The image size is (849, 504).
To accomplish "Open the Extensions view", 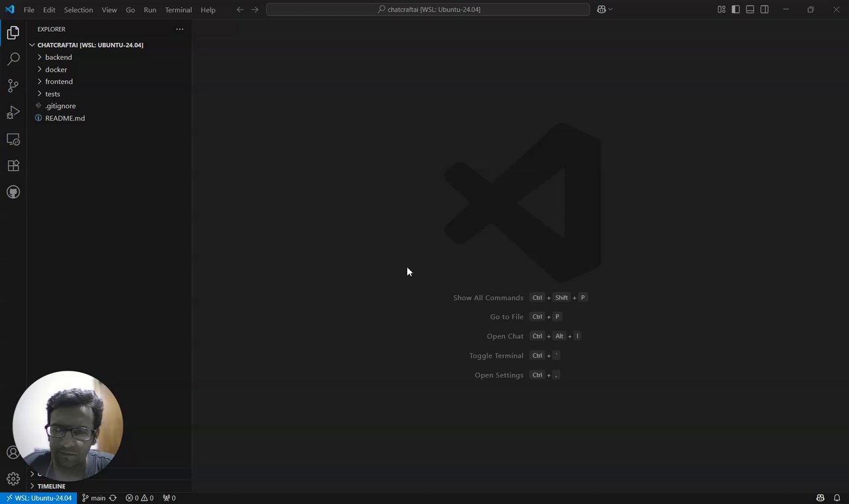I will pyautogui.click(x=13, y=166).
